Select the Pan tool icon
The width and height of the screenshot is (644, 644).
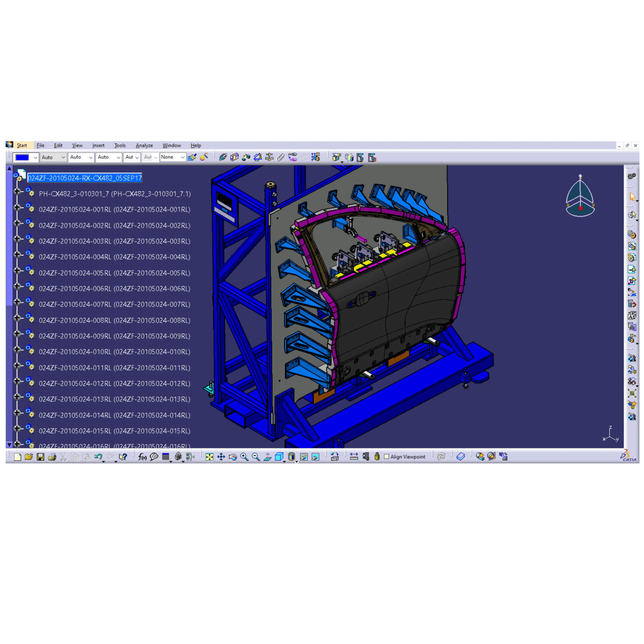click(221, 457)
